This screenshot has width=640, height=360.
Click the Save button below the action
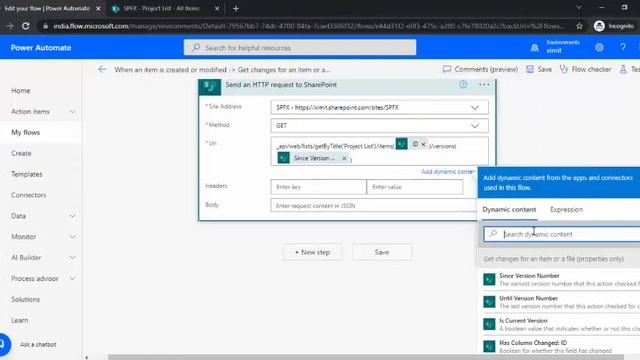[x=382, y=252]
